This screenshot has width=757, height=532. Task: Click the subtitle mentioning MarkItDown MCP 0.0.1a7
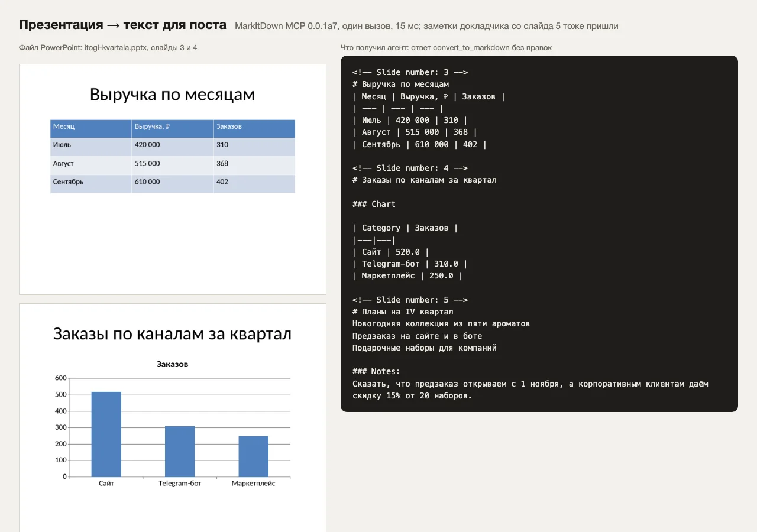[x=426, y=26]
